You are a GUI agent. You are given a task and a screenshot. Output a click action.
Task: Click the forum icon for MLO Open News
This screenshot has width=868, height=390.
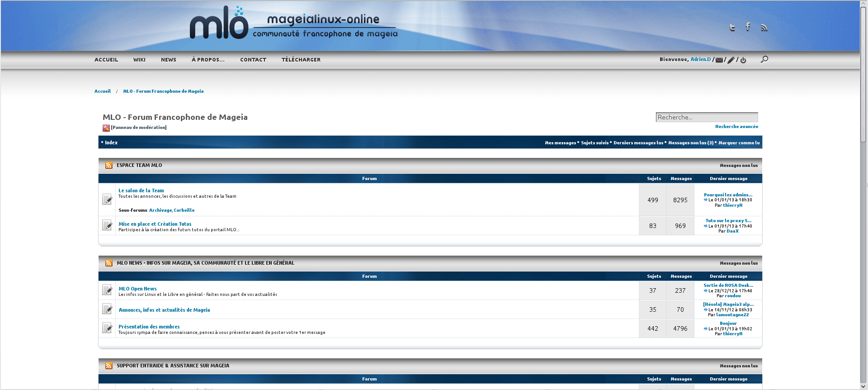[107, 290]
